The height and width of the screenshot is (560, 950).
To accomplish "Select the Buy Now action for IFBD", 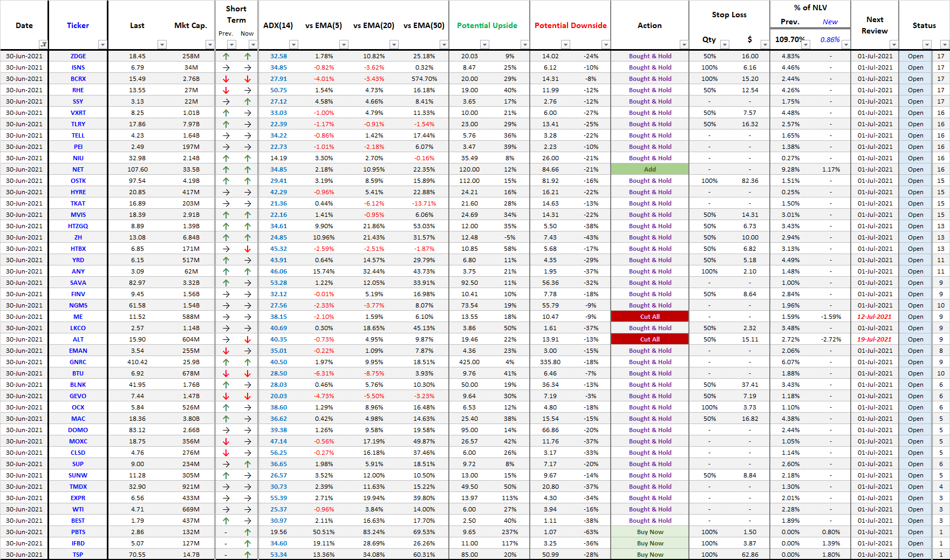I will [x=650, y=543].
